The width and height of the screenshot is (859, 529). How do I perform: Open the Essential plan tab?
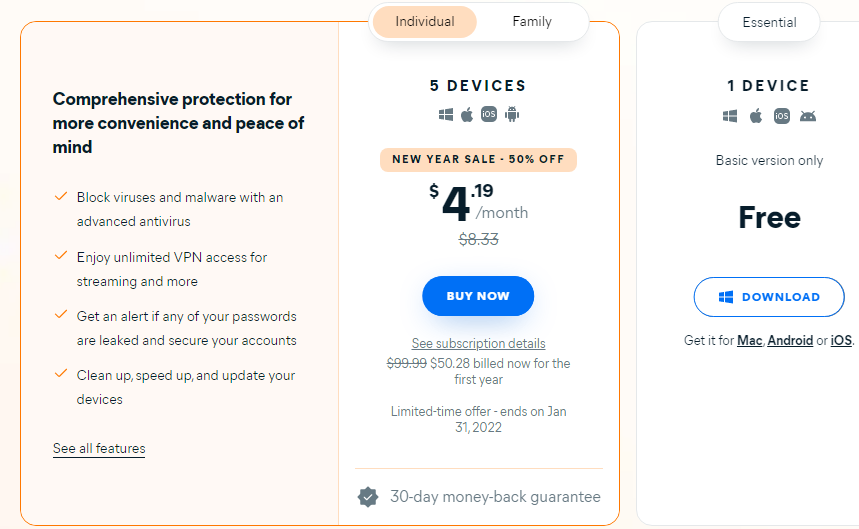pyautogui.click(x=769, y=22)
